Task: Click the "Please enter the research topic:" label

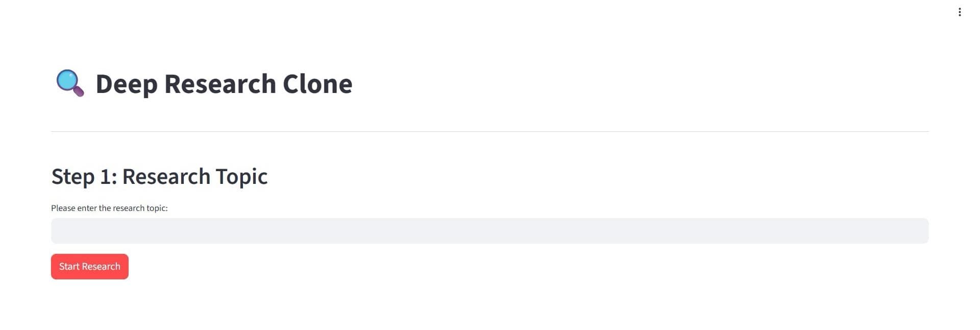Action: pyautogui.click(x=109, y=208)
